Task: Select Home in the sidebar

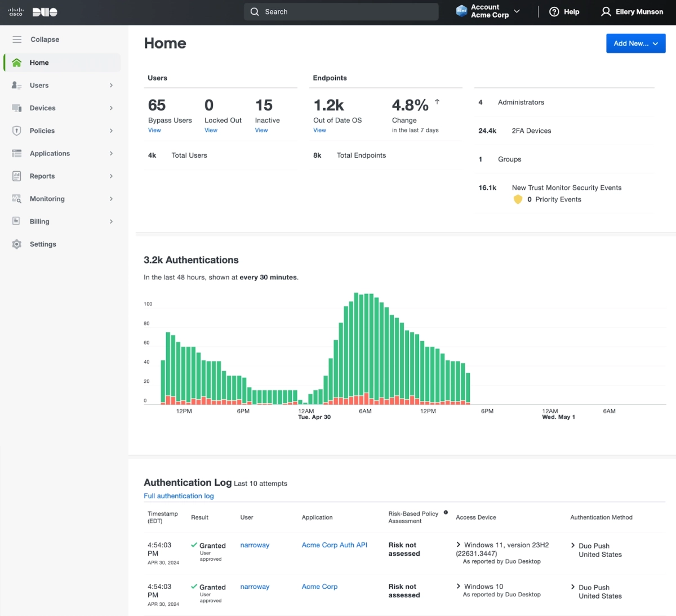Action: 39,63
